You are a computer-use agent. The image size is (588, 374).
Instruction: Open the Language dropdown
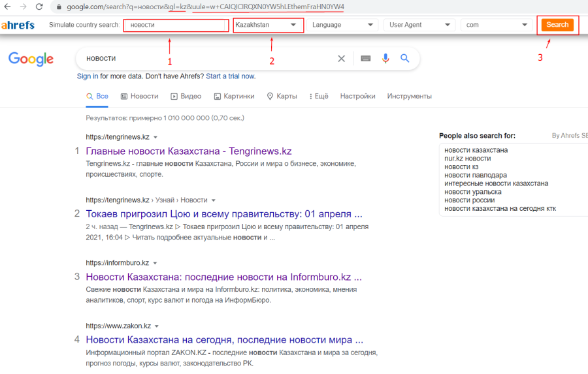(x=342, y=25)
